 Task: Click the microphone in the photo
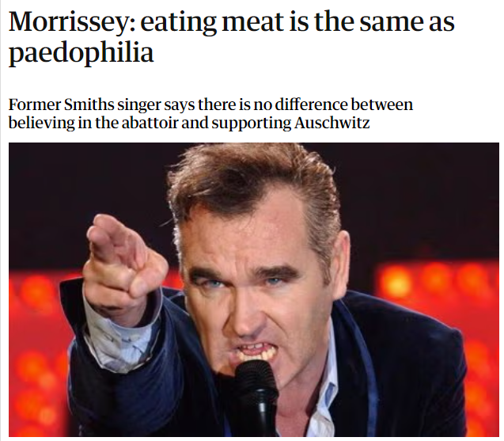(255, 394)
